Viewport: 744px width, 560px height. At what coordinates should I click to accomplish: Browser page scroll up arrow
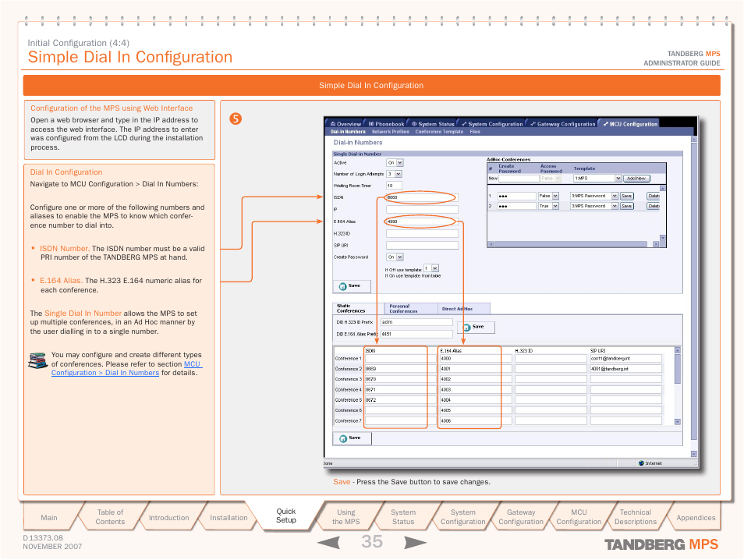pos(694,139)
